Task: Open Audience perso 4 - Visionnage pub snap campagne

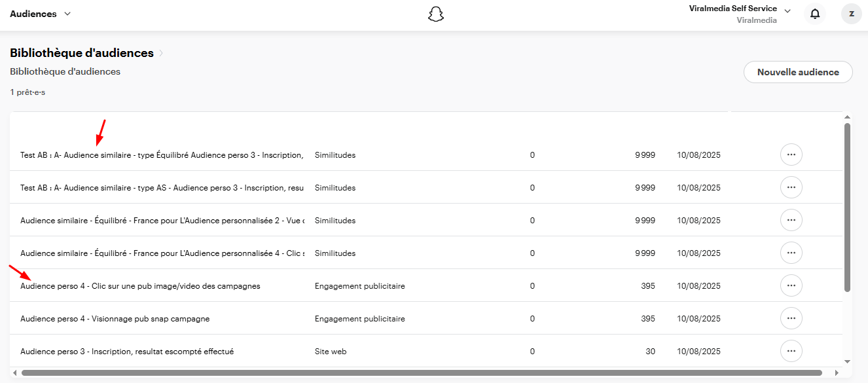Action: click(115, 319)
